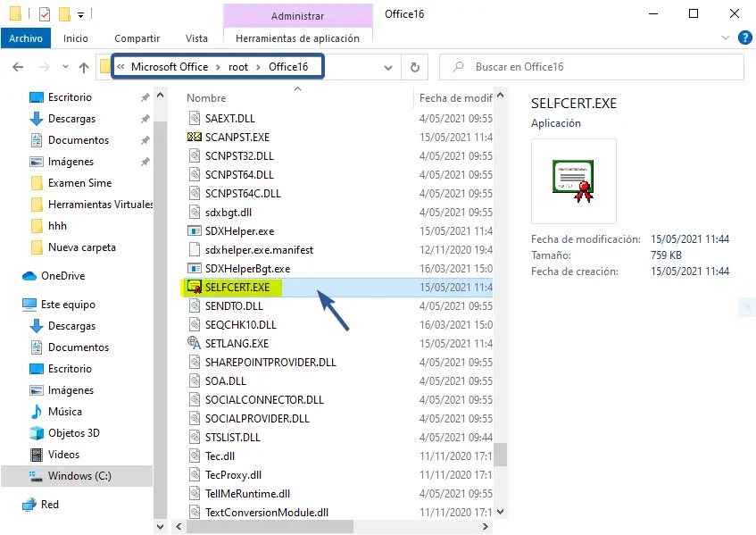Click the New folder quick access icon
Screen dimensions: 756x535
tap(64, 14)
